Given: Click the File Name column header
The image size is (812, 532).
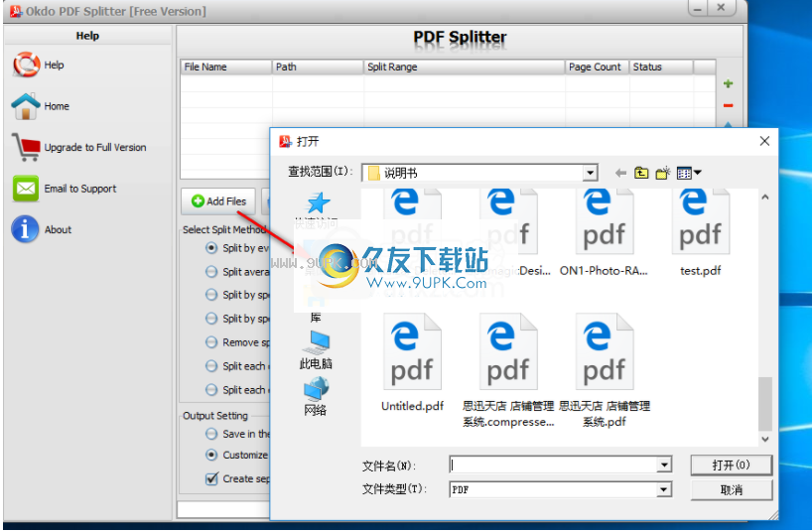Looking at the screenshot, I should click(x=225, y=66).
